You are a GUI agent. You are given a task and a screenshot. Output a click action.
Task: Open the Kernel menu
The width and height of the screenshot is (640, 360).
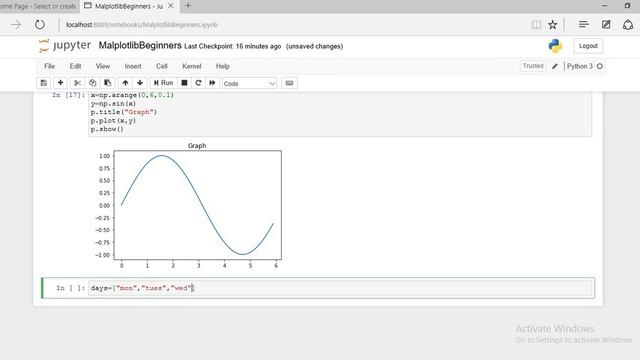click(192, 66)
